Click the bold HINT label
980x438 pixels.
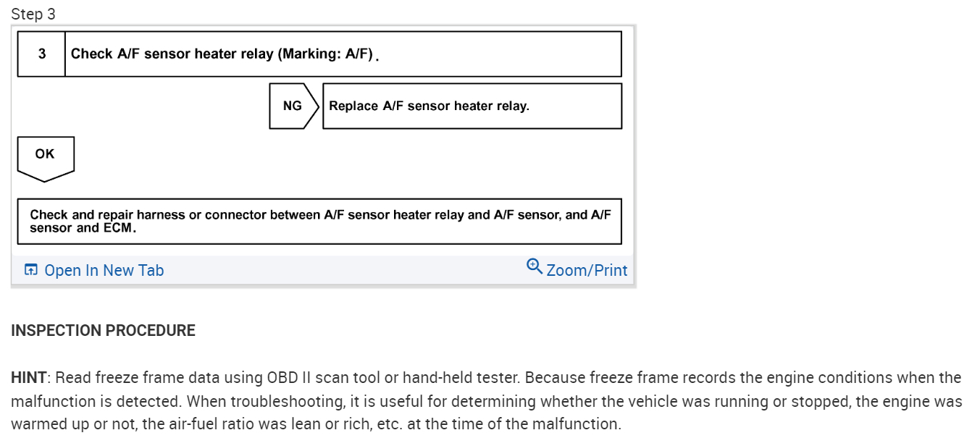click(28, 378)
